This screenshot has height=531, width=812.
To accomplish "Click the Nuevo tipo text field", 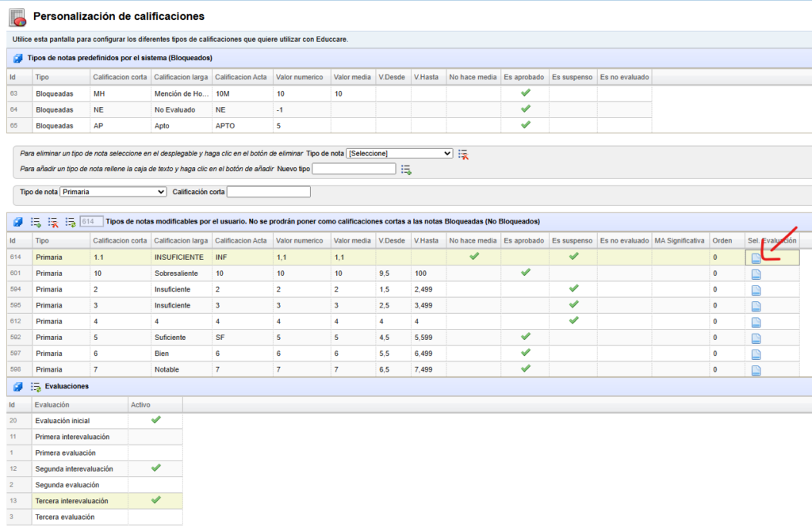I will point(354,169).
